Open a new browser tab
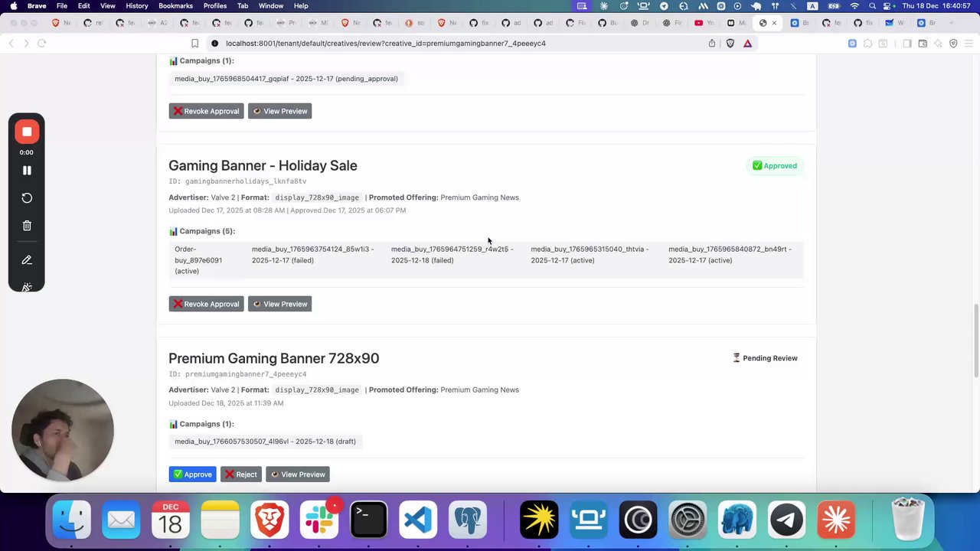Image resolution: width=980 pixels, height=551 pixels. pos(952,23)
